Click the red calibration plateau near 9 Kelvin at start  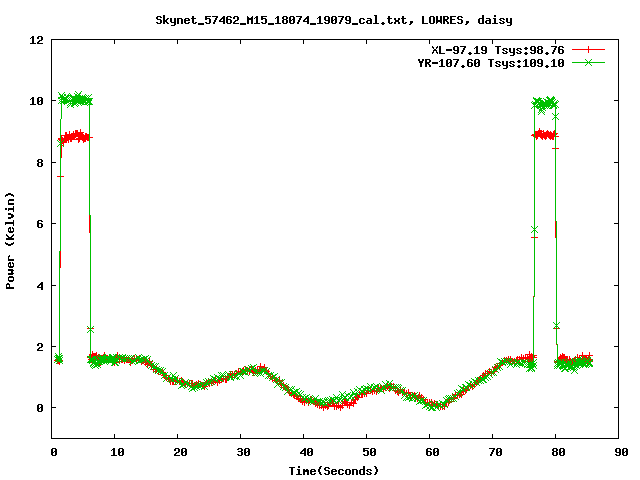click(x=75, y=136)
